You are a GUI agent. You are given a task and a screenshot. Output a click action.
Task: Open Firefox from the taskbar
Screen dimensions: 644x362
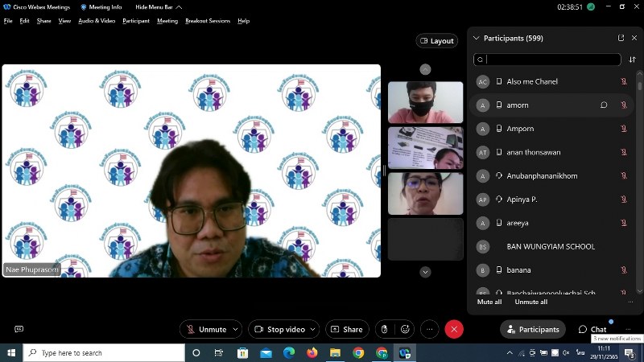click(312, 352)
